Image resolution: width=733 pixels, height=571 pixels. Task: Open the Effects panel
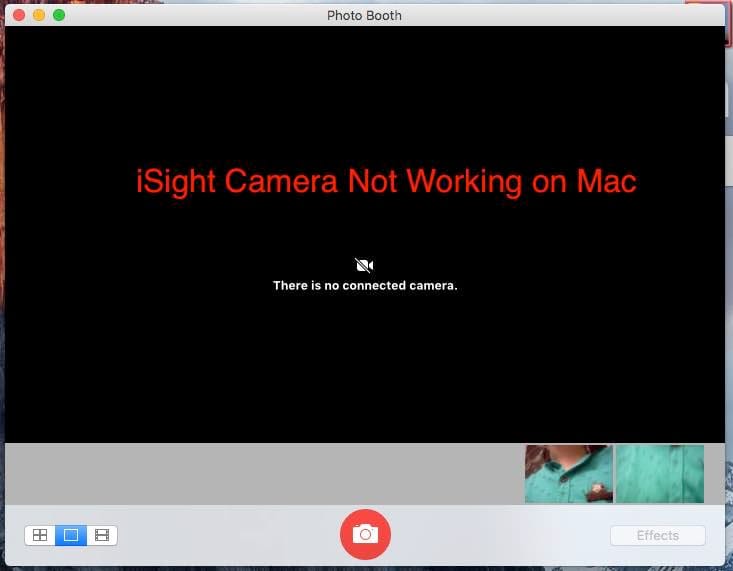pyautogui.click(x=657, y=535)
